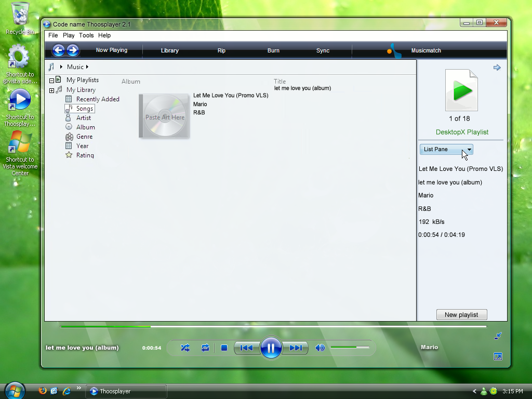Adjust the volume slider
Viewport: 532px width, 399px height.
[x=350, y=347]
